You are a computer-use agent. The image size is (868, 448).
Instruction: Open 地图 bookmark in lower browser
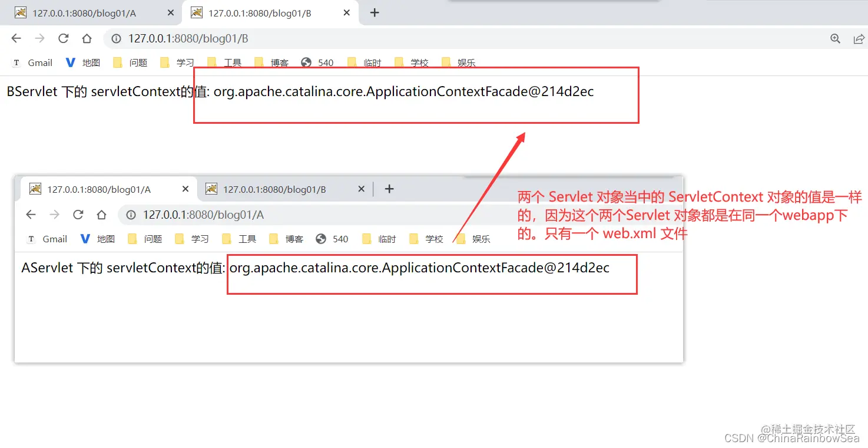pyautogui.click(x=98, y=239)
